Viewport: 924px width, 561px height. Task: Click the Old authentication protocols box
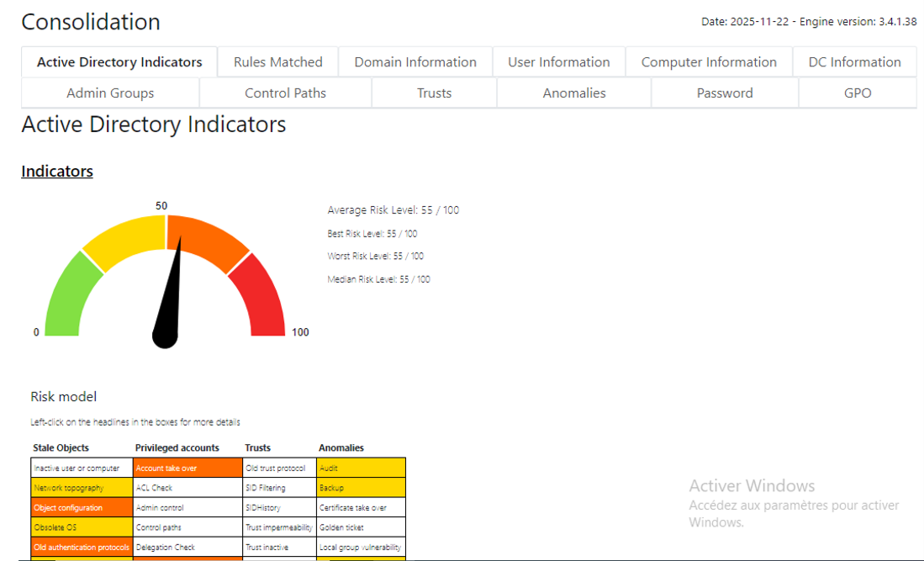[82, 547]
